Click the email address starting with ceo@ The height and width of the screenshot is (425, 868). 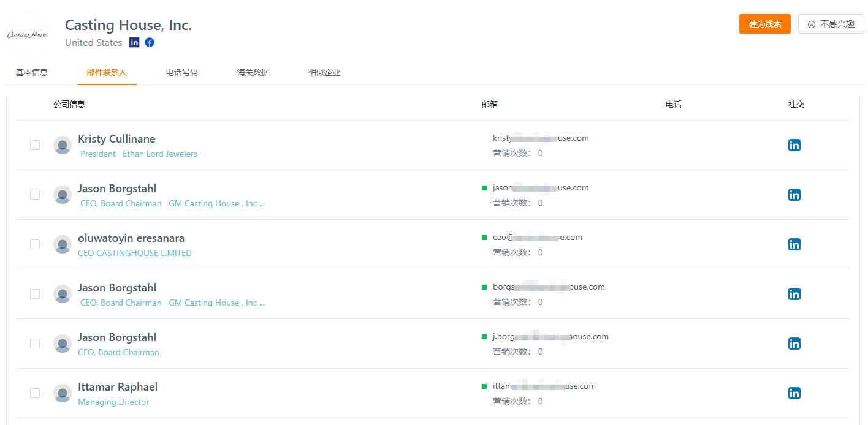(x=538, y=238)
